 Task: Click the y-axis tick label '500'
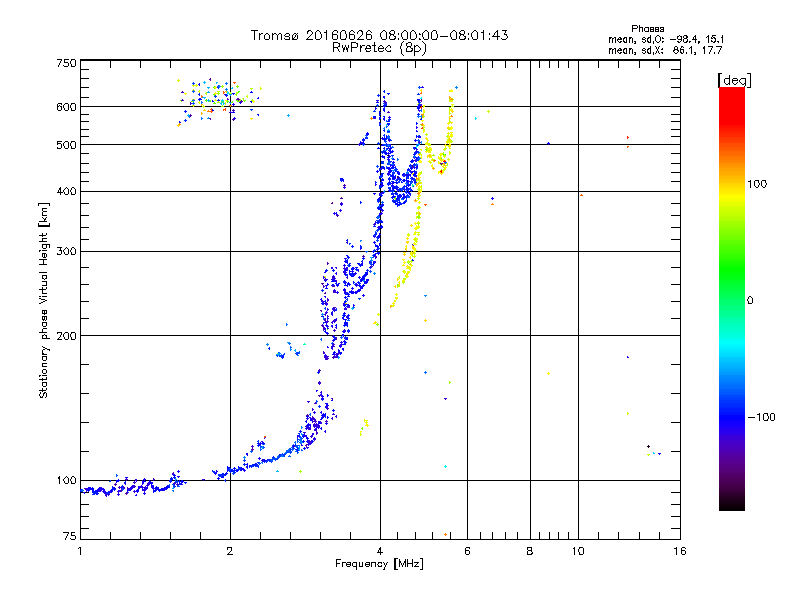(66, 145)
